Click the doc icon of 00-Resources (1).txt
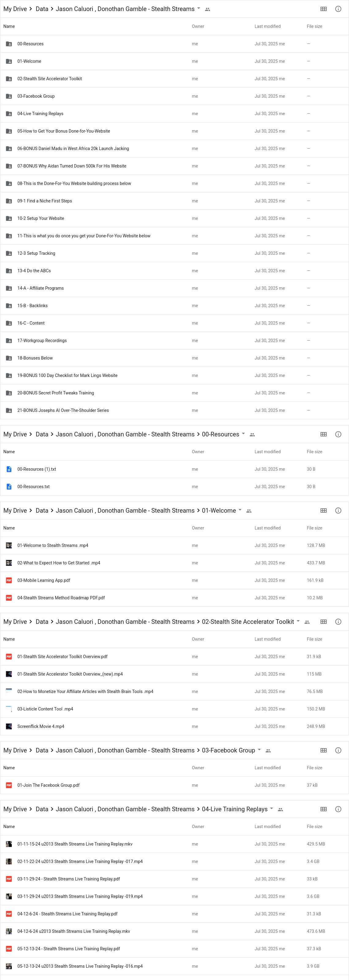The width and height of the screenshot is (349, 980). coord(9,469)
